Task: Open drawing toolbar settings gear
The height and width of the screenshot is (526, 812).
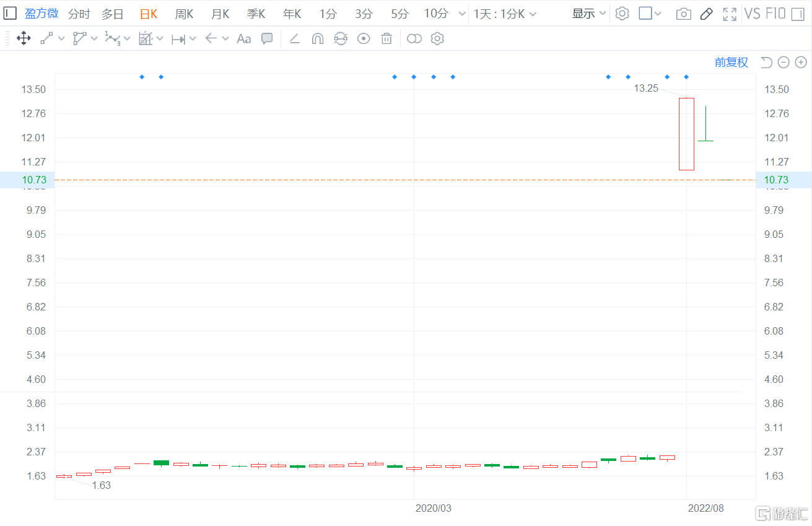Action: tap(437, 39)
